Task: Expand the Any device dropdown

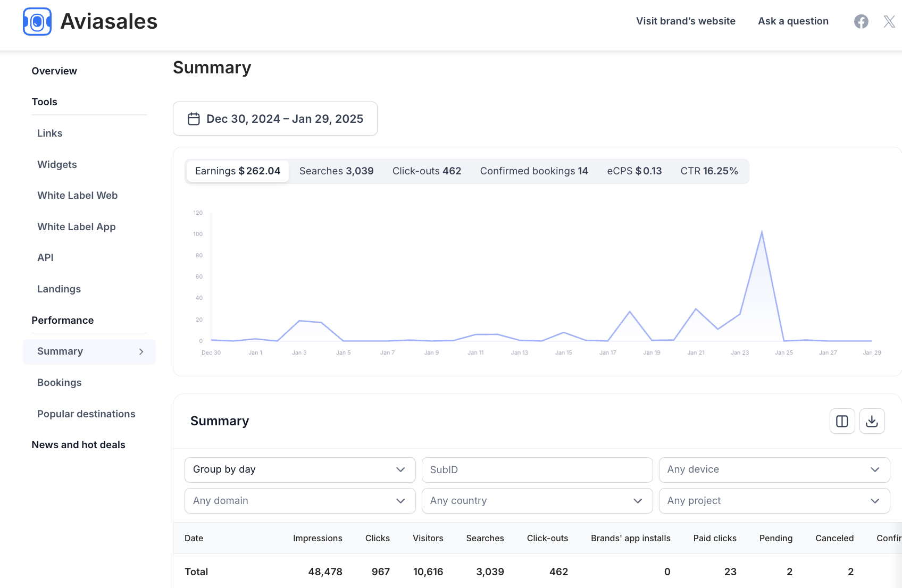Action: click(x=774, y=470)
